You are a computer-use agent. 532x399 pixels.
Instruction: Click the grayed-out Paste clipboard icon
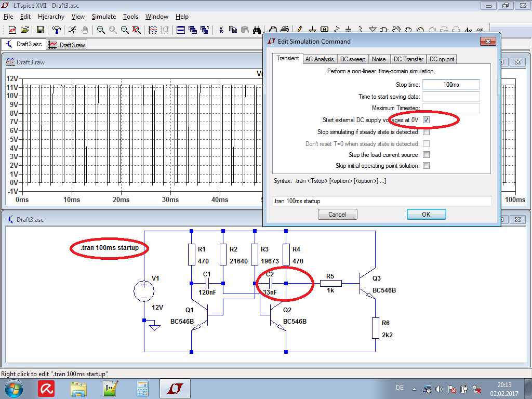pyautogui.click(x=245, y=30)
